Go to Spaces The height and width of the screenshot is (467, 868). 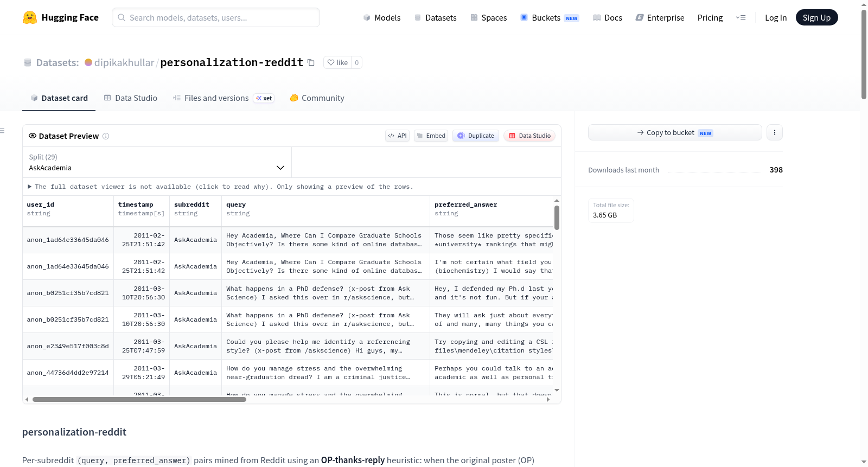pos(488,18)
